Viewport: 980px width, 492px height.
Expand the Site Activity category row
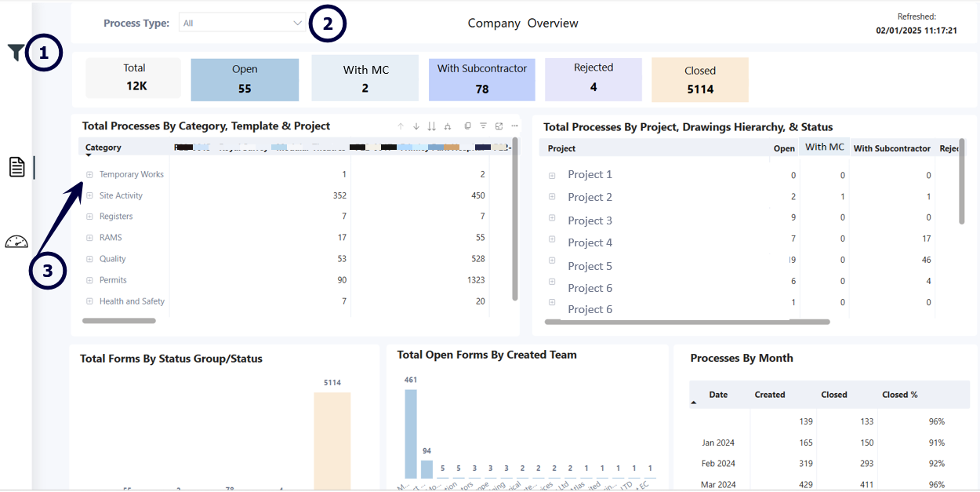pyautogui.click(x=89, y=195)
